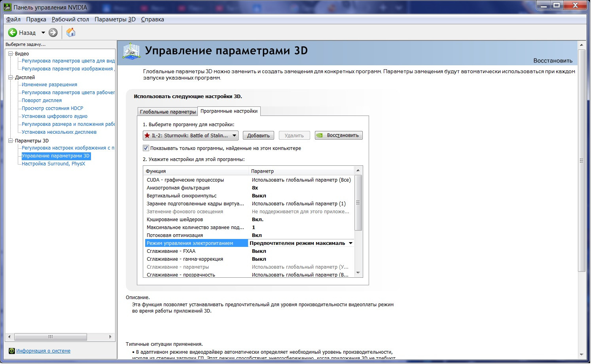591x364 pixels.
Task: Select Настройка Surround, PhysX
Action: tap(53, 164)
